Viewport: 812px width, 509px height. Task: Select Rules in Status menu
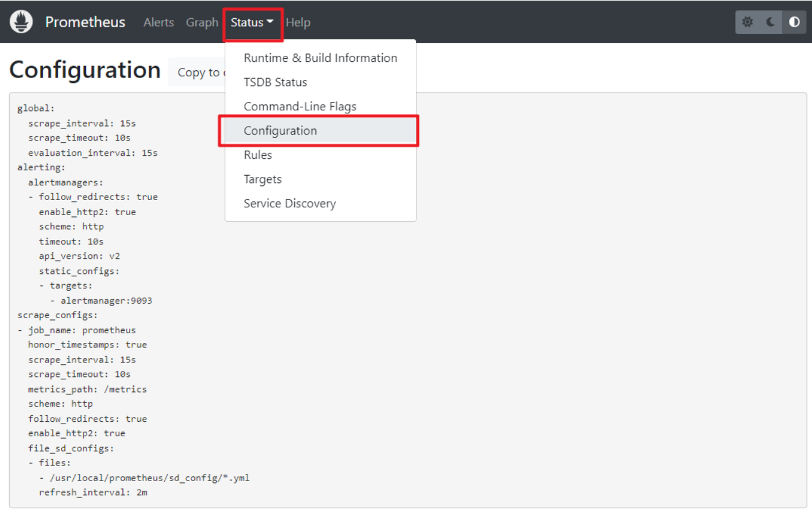tap(320, 155)
